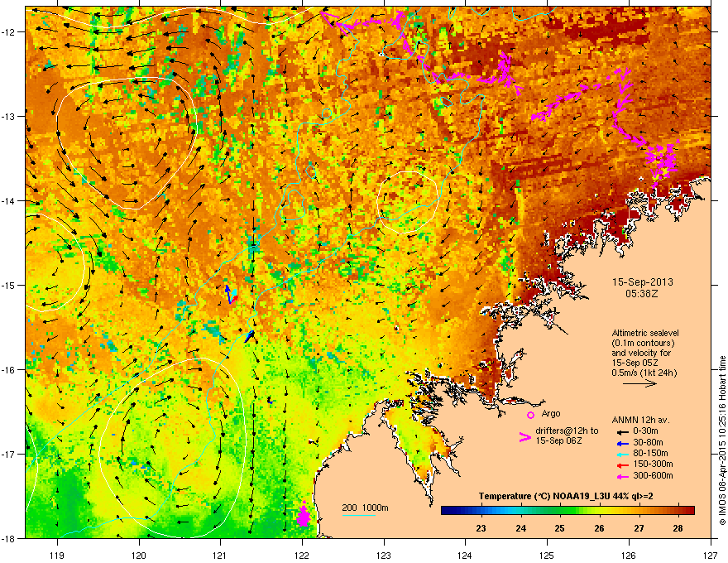This screenshot has width=728, height=563.
Task: Click the 0.5m/s velocity reference arrow
Action: [639, 383]
